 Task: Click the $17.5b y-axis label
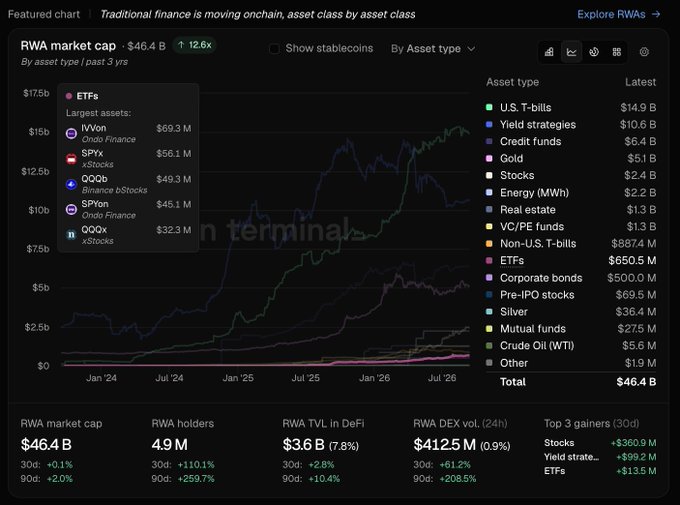(x=36, y=93)
